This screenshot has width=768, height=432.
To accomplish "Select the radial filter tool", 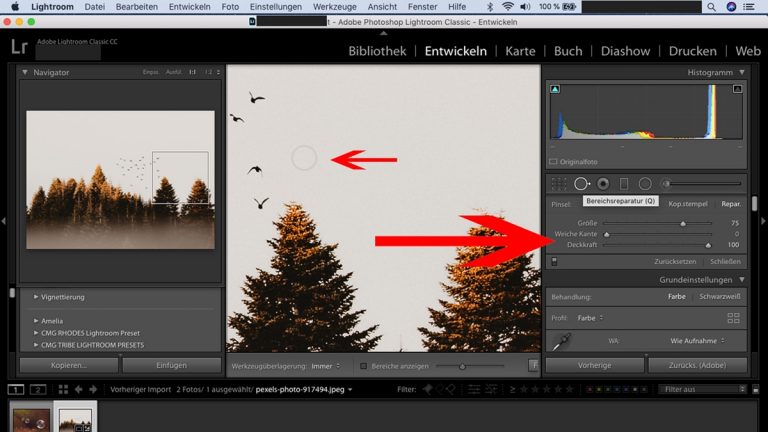I will 645,184.
